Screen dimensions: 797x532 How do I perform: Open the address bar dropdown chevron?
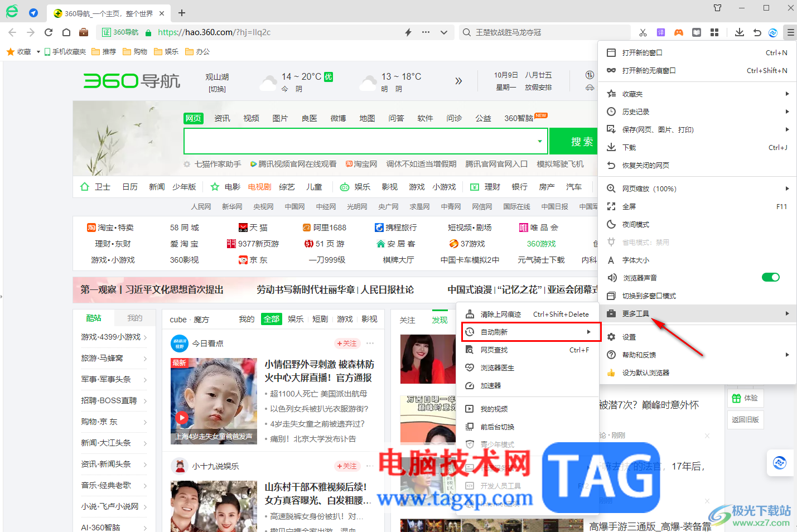444,32
